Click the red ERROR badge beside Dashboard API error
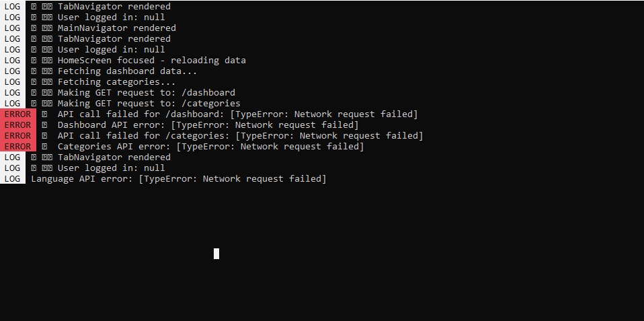This screenshot has width=644, height=321. [17, 125]
